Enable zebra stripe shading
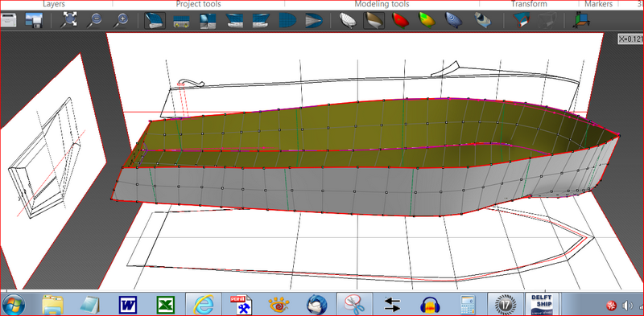The image size is (644, 316). tap(453, 20)
